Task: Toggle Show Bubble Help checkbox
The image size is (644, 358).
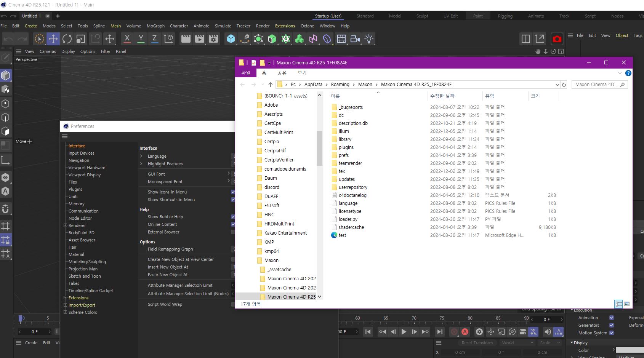Action: [x=233, y=217]
